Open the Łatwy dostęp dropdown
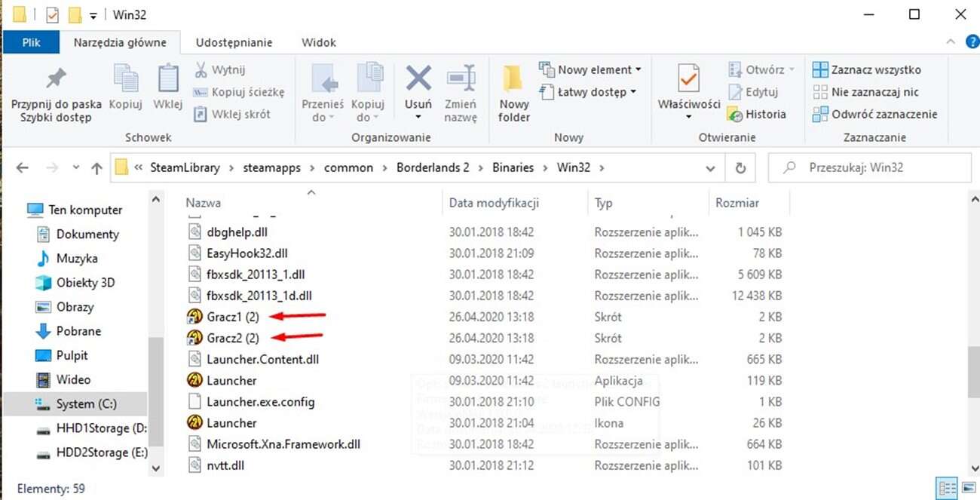980x500 pixels. (x=588, y=91)
